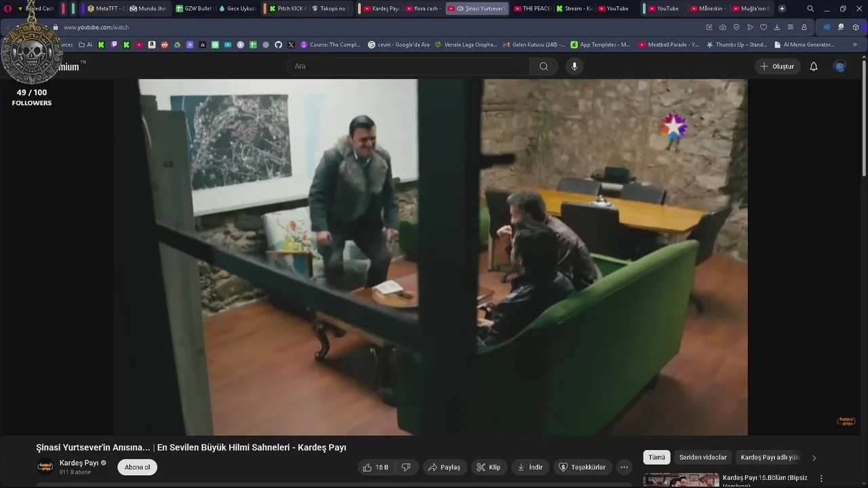Search open tabs in Opera
The height and width of the screenshot is (488, 868).
tap(810, 9)
